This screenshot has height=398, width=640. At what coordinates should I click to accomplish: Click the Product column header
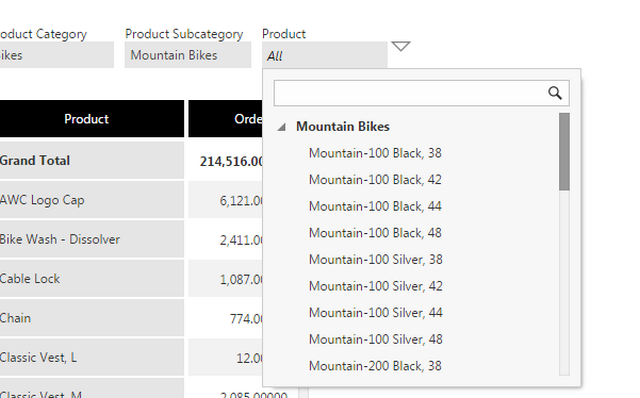(86, 119)
